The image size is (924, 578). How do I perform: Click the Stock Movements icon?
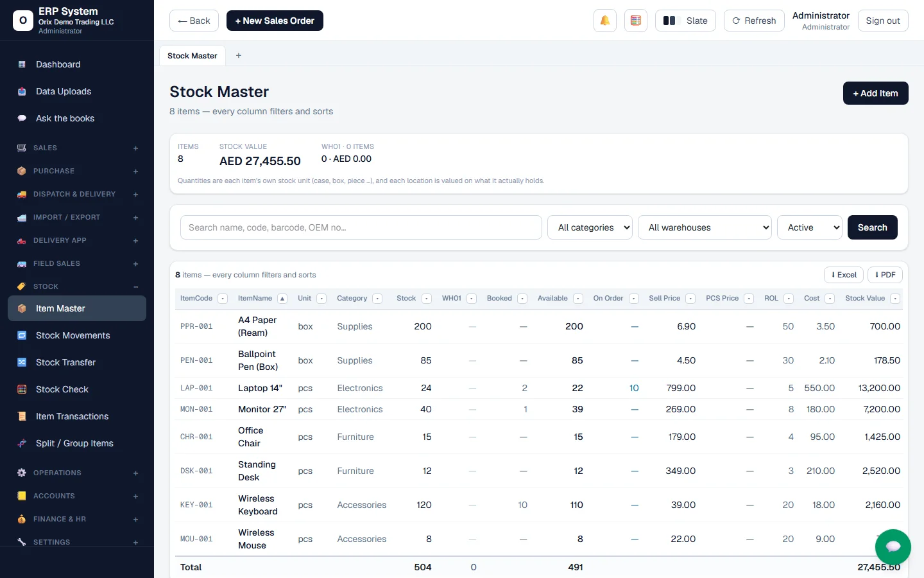point(22,335)
